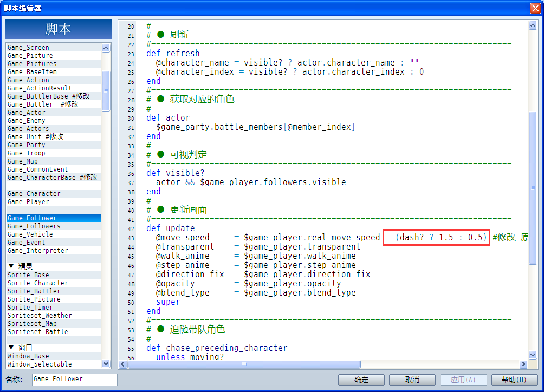This screenshot has width=544, height=392.
Task: Select Game_CommonEvent script
Action: (54, 169)
